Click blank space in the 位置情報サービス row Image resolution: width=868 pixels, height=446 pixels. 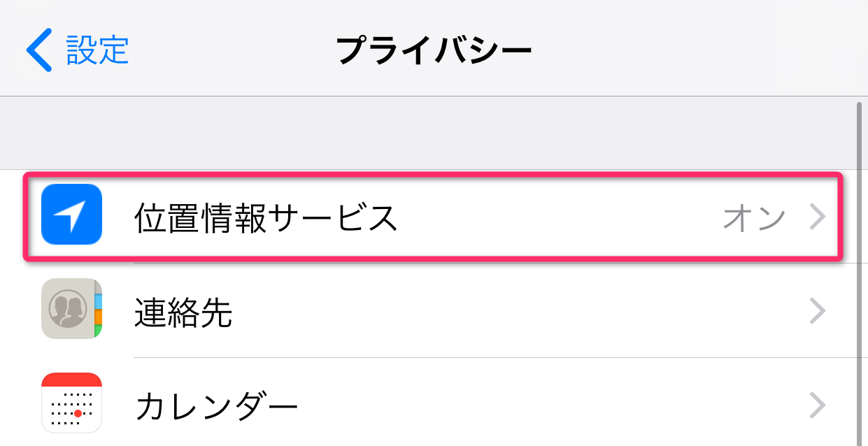560,218
